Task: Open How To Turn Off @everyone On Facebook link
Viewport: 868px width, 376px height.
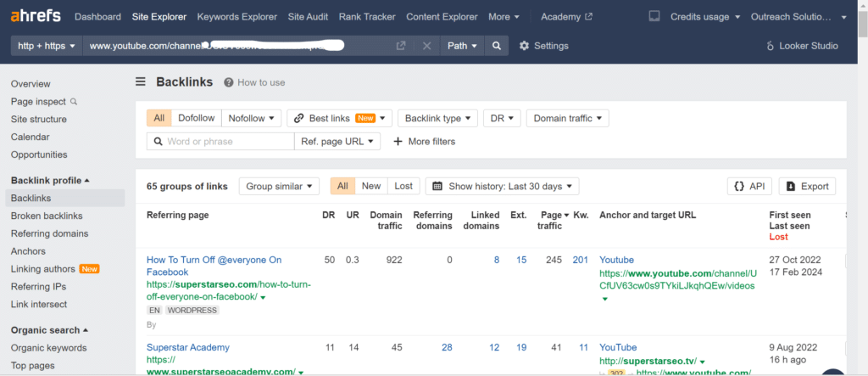Action: (x=214, y=266)
